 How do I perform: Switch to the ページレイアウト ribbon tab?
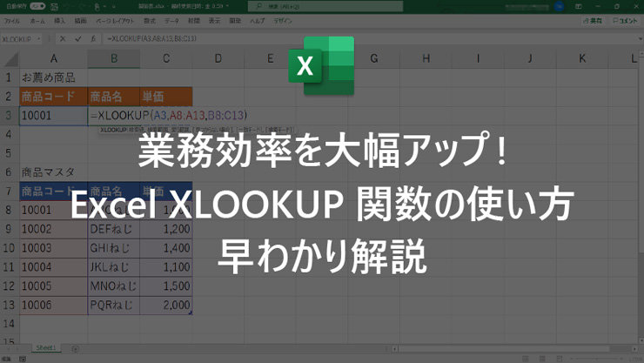[115, 21]
